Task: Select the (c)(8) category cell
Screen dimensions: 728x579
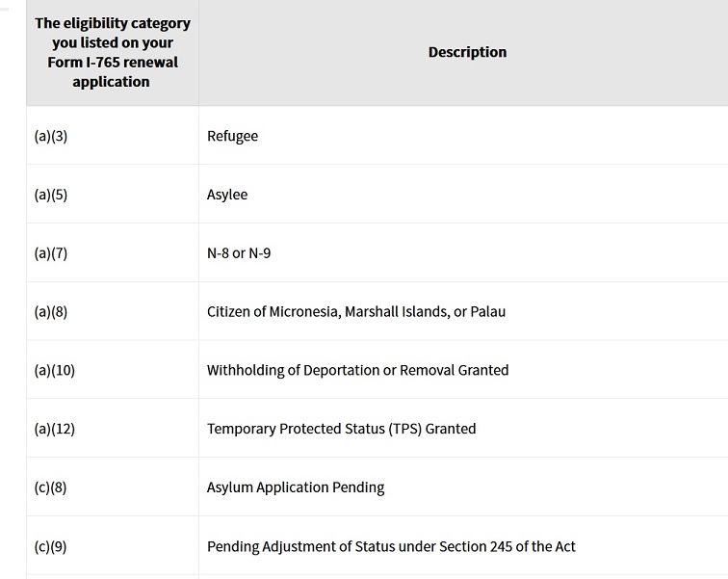Action: (x=51, y=487)
